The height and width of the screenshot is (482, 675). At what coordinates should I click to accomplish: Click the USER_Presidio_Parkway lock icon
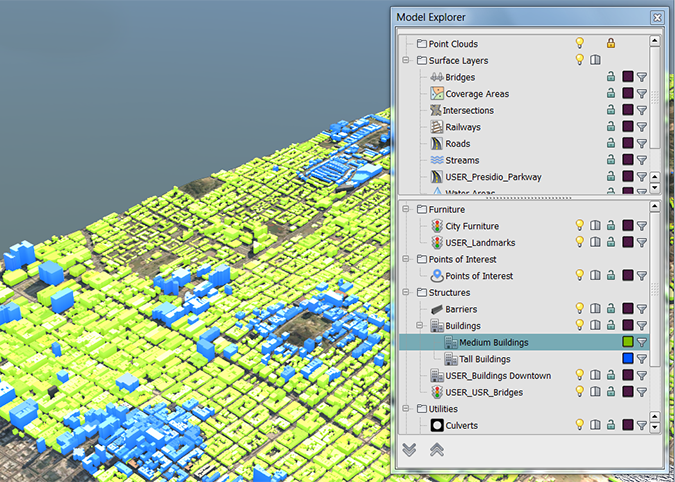pyautogui.click(x=611, y=176)
